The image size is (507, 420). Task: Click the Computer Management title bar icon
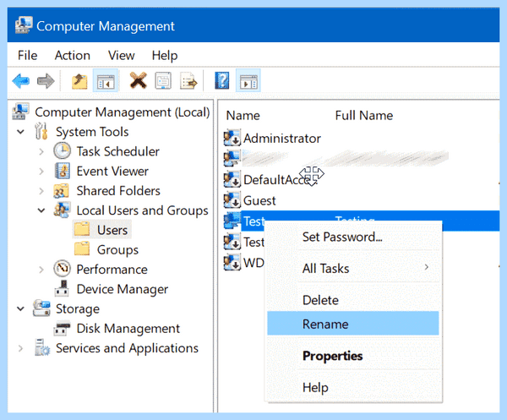pos(24,25)
